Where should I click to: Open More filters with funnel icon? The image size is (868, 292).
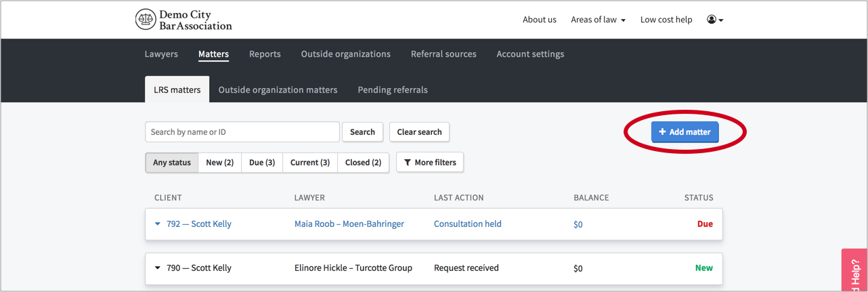pyautogui.click(x=430, y=163)
